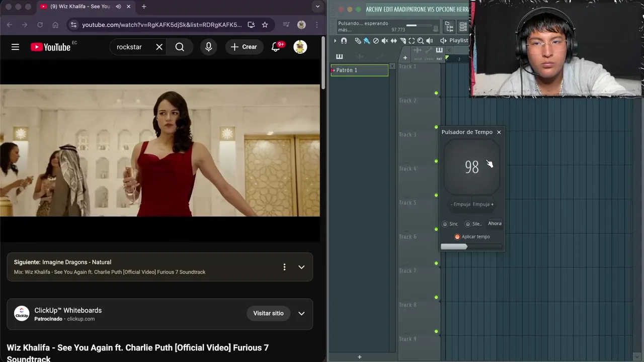Open the Playlist speaker dropdown

[x=443, y=41]
